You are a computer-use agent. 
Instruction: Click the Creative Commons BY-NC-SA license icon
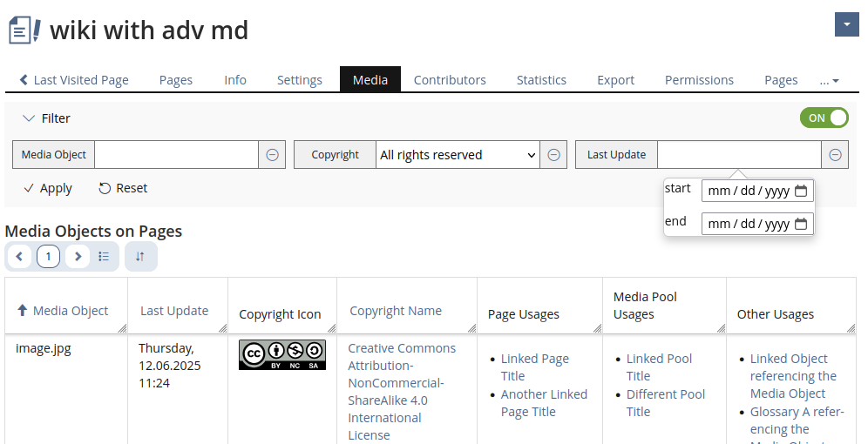281,354
